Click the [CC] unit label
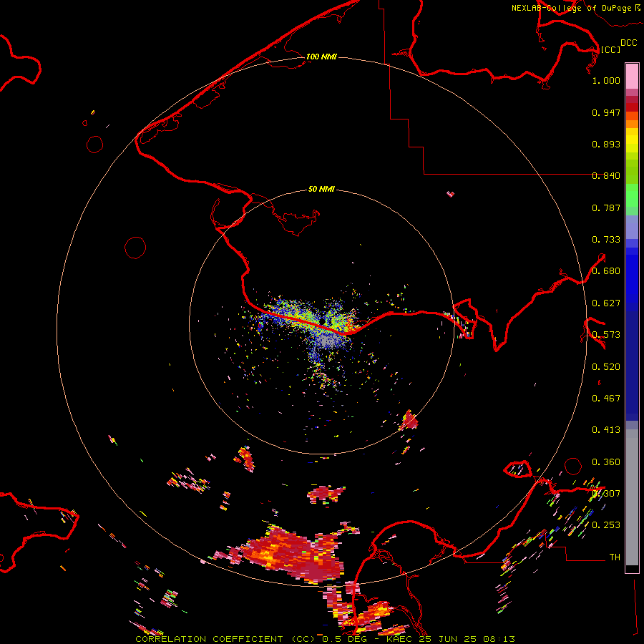Screen dimensions: 644x644 click(610, 49)
